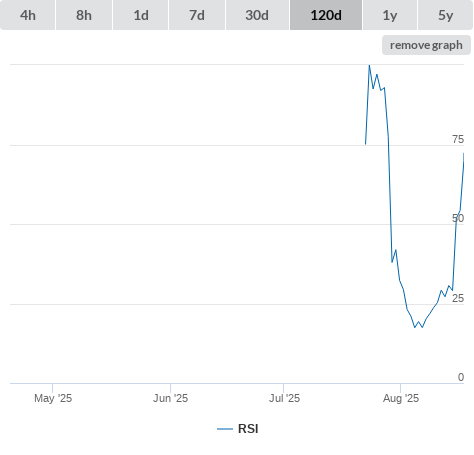Choose the 7d time range
474x455 pixels.
(197, 15)
